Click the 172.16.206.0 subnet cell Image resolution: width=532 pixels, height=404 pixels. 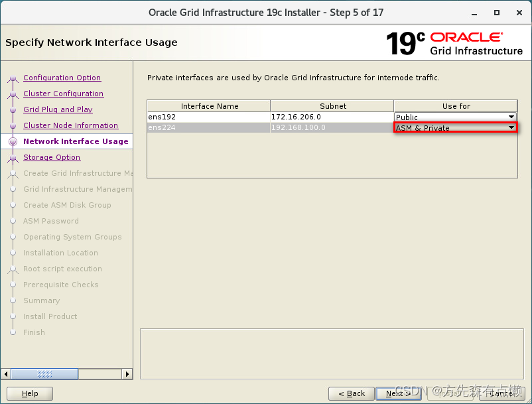(332, 117)
